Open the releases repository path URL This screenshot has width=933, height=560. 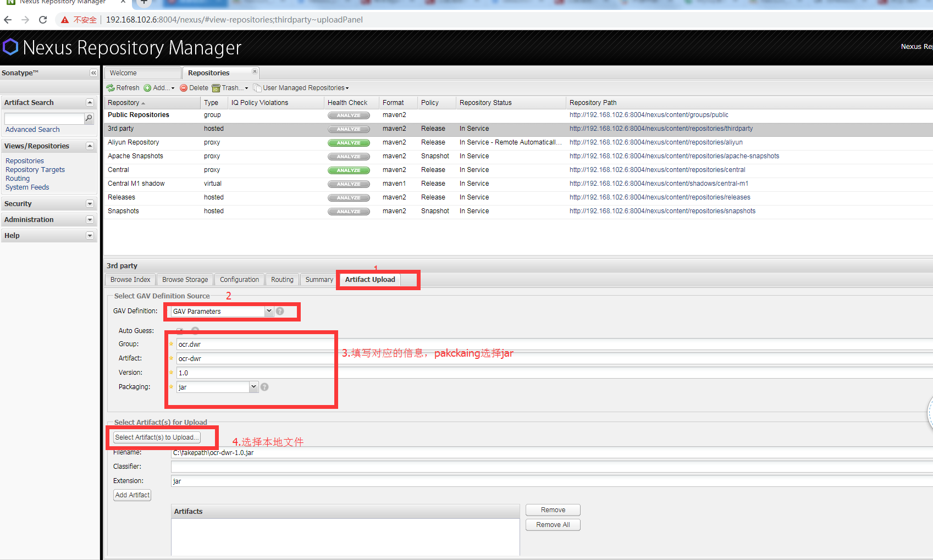click(x=660, y=197)
